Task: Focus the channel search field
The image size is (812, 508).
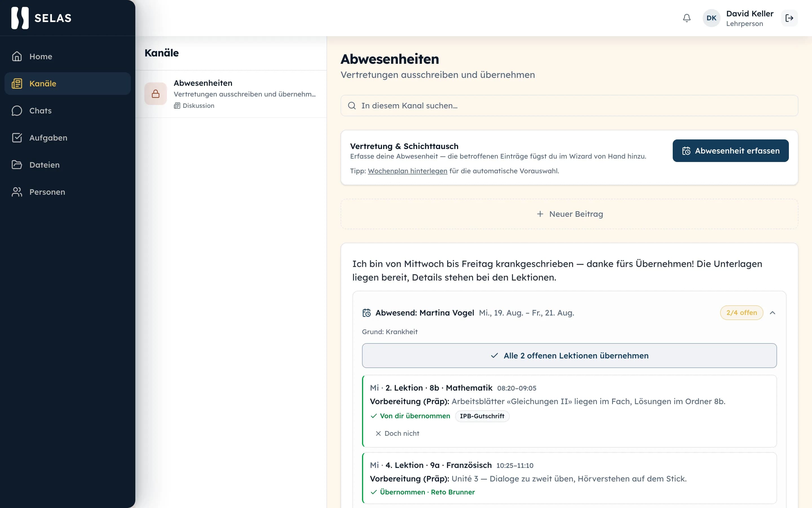Action: (569, 106)
